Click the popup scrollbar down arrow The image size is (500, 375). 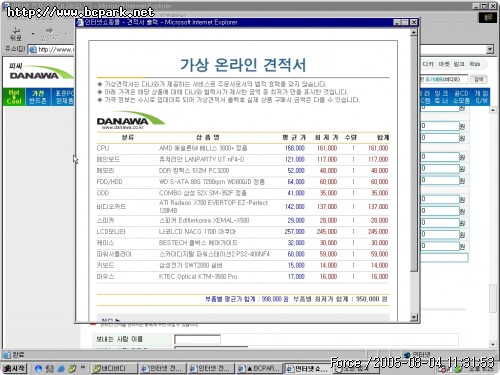[414, 317]
